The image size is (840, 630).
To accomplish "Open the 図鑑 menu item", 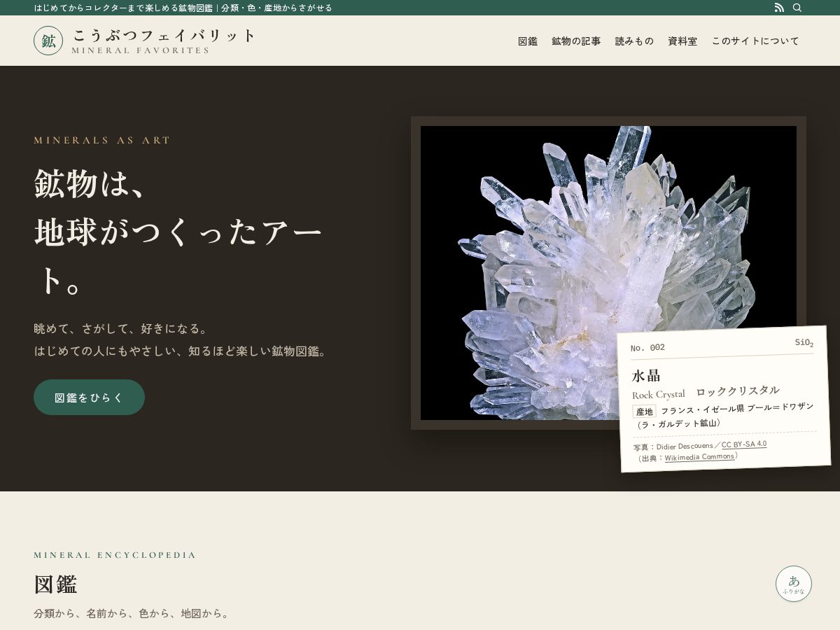I will (528, 41).
